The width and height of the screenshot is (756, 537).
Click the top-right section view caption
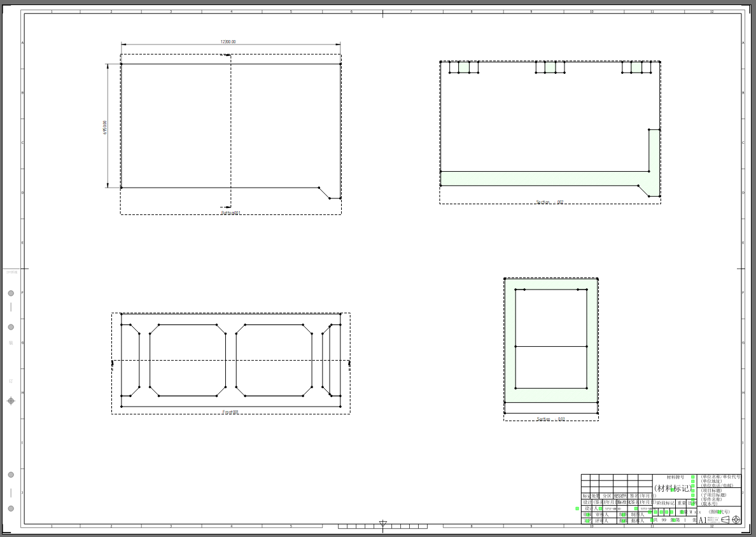point(550,202)
